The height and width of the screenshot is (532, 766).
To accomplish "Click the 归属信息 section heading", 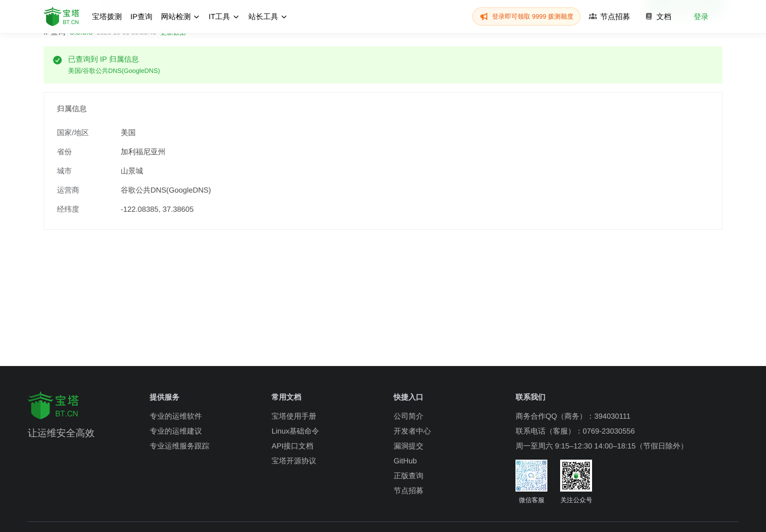I will pos(72,109).
